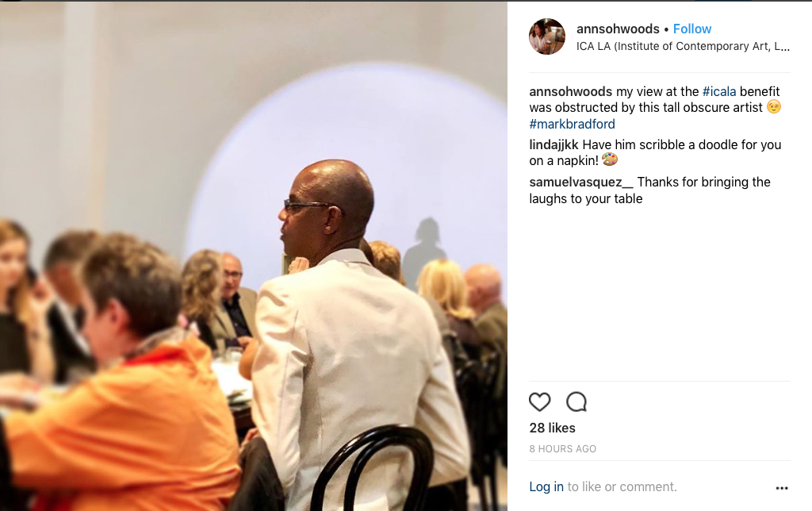The width and height of the screenshot is (812, 511).
Task: Click the comment text prompt area
Action: [x=603, y=486]
